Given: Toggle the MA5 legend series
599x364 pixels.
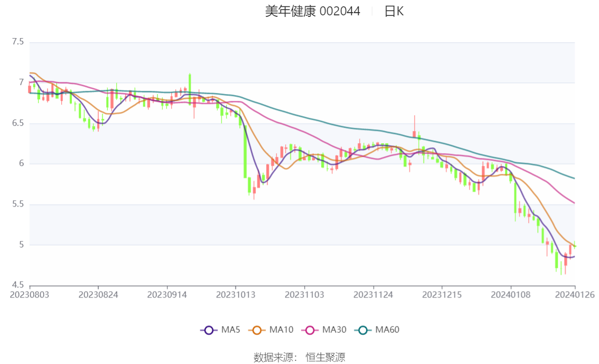Looking at the screenshot, I should point(220,330).
